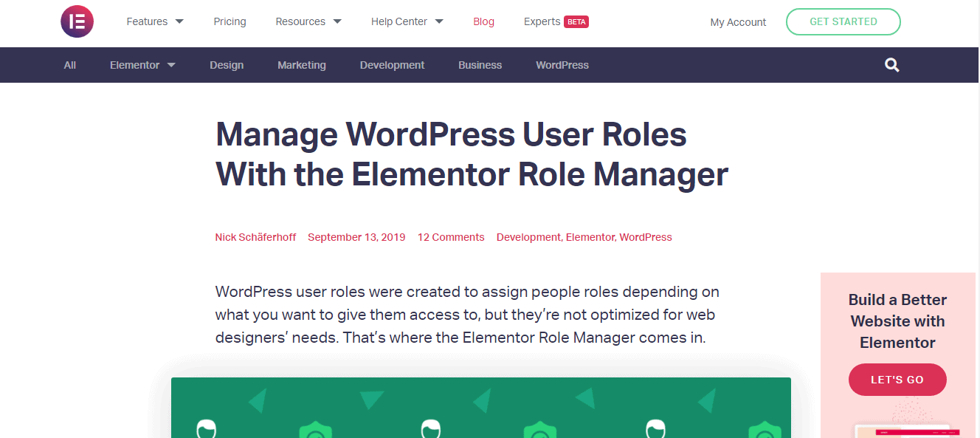The width and height of the screenshot is (980, 438).
Task: Jump to the 12 Comments section
Action: click(451, 237)
